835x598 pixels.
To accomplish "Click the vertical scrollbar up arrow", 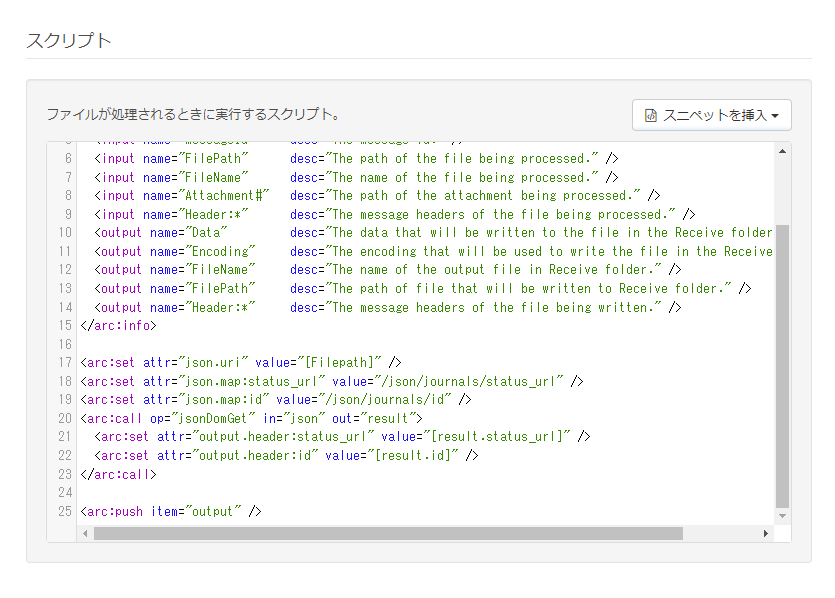I will point(782,151).
